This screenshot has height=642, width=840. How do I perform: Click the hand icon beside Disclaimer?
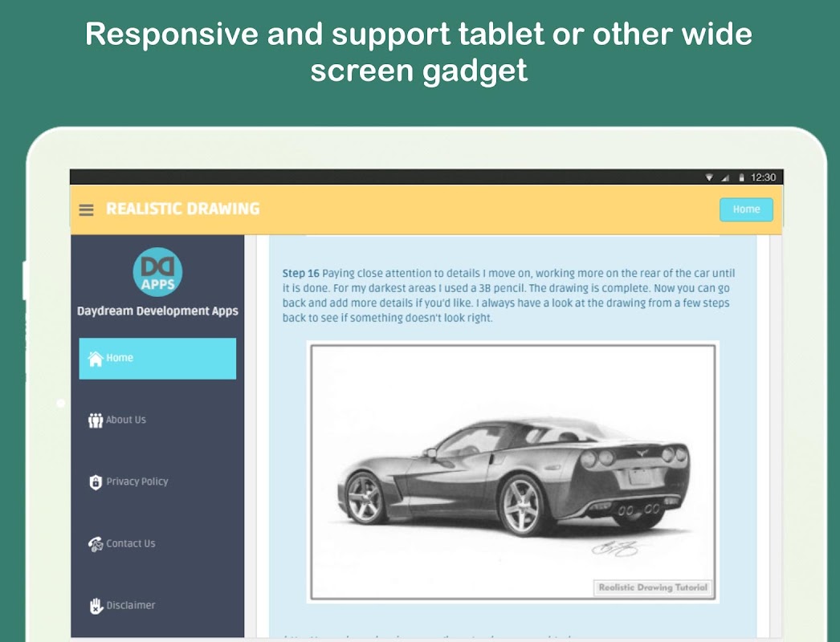96,606
